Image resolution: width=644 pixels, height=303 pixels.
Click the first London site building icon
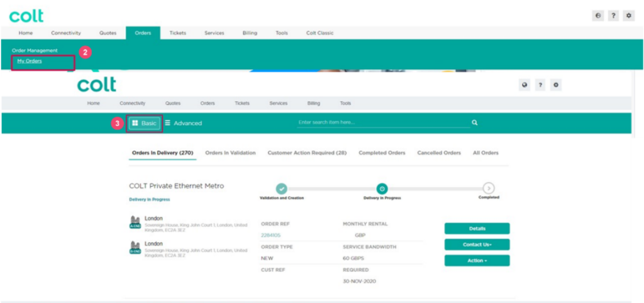tap(135, 222)
